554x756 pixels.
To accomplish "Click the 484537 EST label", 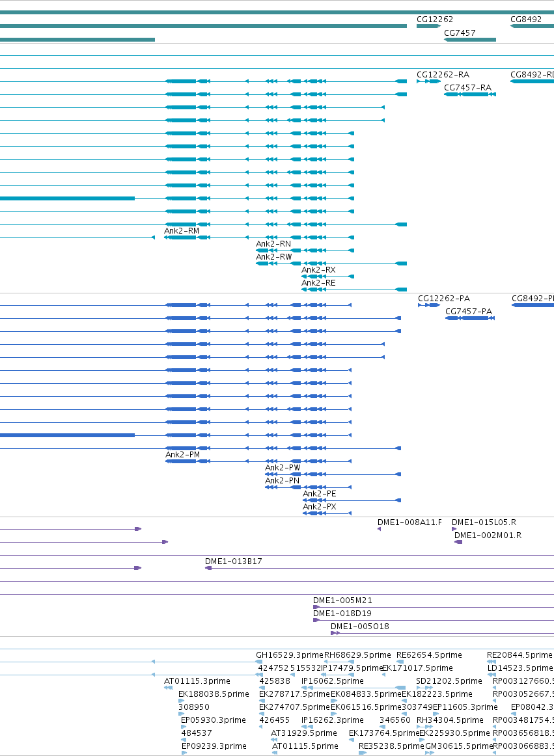I will pos(197,733).
